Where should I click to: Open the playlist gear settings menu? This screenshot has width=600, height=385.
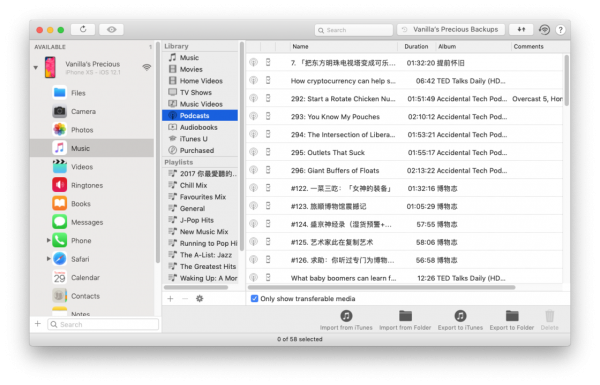[x=199, y=299]
